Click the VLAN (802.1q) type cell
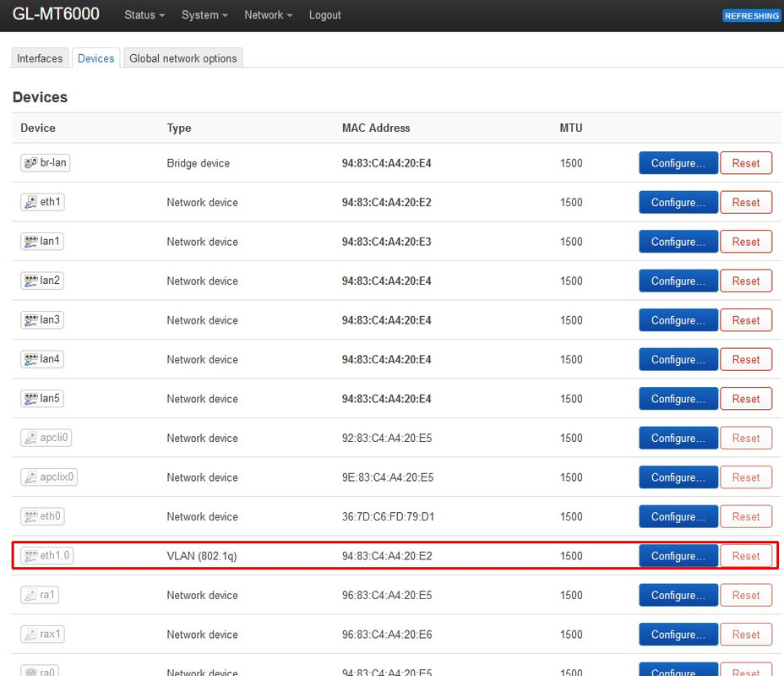Viewport: 784px width, 676px height. coord(202,556)
